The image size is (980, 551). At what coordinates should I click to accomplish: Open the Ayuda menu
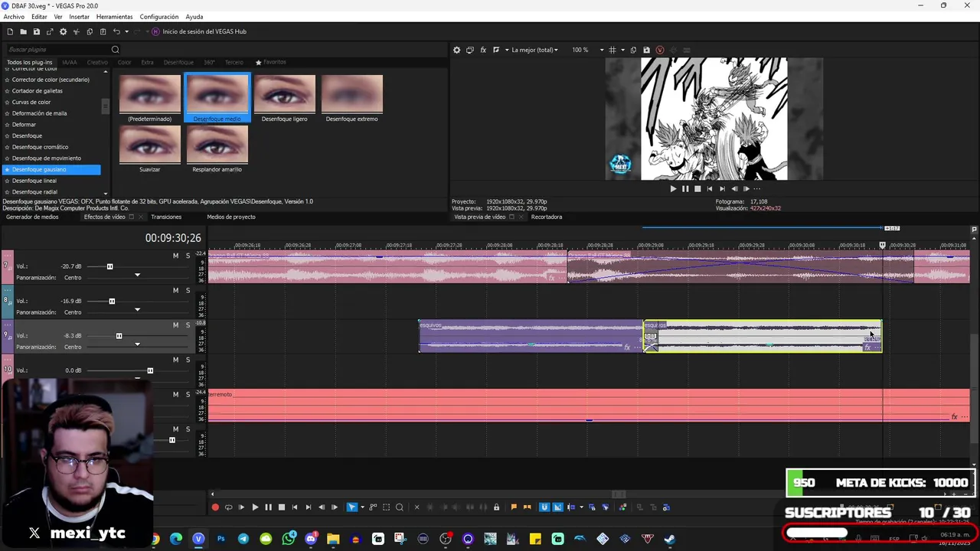[194, 16]
